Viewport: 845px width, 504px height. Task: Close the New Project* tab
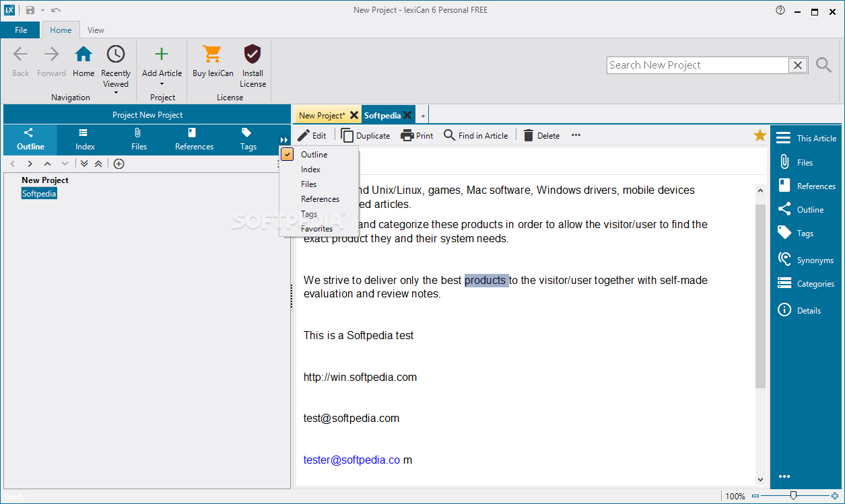coord(353,116)
